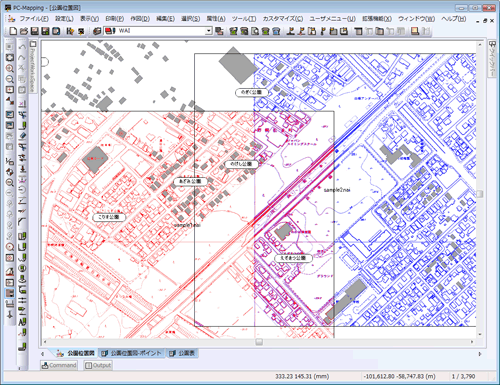Select the red Zoom In magnifier tool
This screenshot has width=500, height=385.
pos(10,68)
